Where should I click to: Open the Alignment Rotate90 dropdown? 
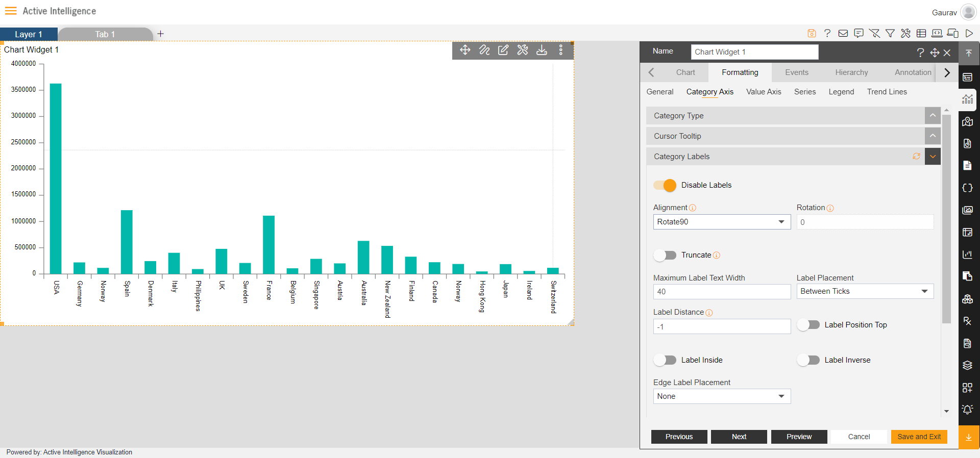[722, 222]
